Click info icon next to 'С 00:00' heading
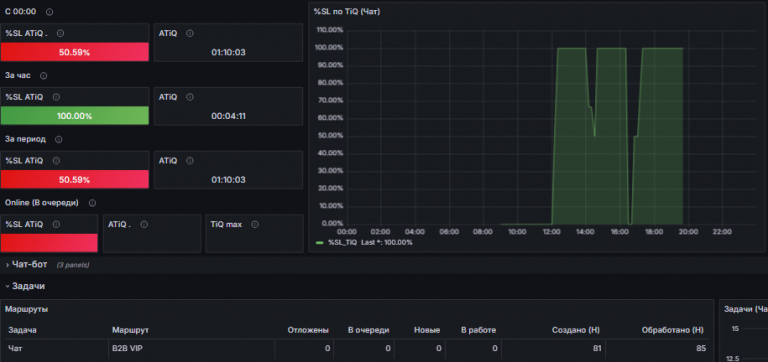The image size is (768, 362). 49,12
